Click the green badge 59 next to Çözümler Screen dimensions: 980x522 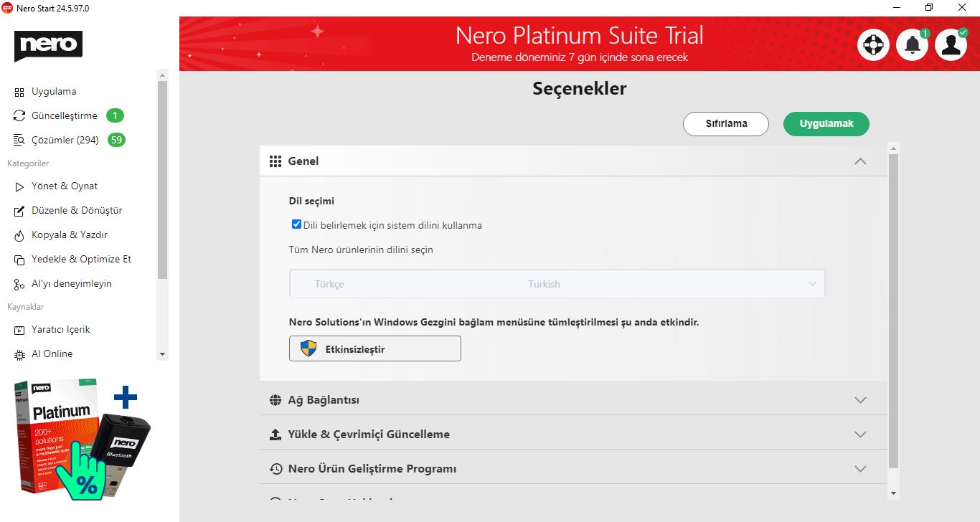tap(116, 140)
